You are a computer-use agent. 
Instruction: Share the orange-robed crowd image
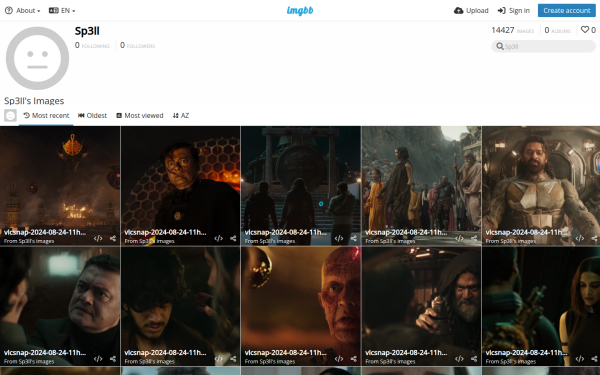474,238
